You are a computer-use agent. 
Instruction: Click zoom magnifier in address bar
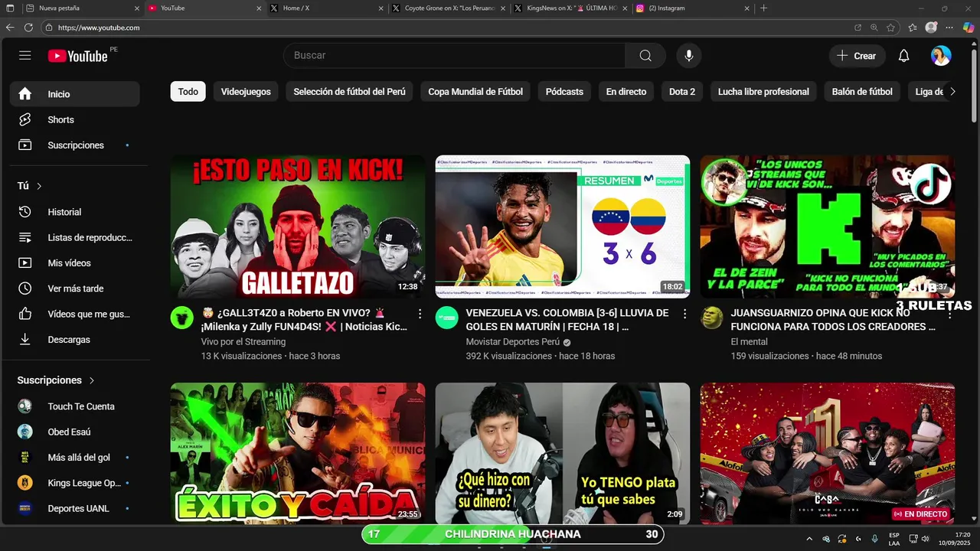click(x=874, y=28)
